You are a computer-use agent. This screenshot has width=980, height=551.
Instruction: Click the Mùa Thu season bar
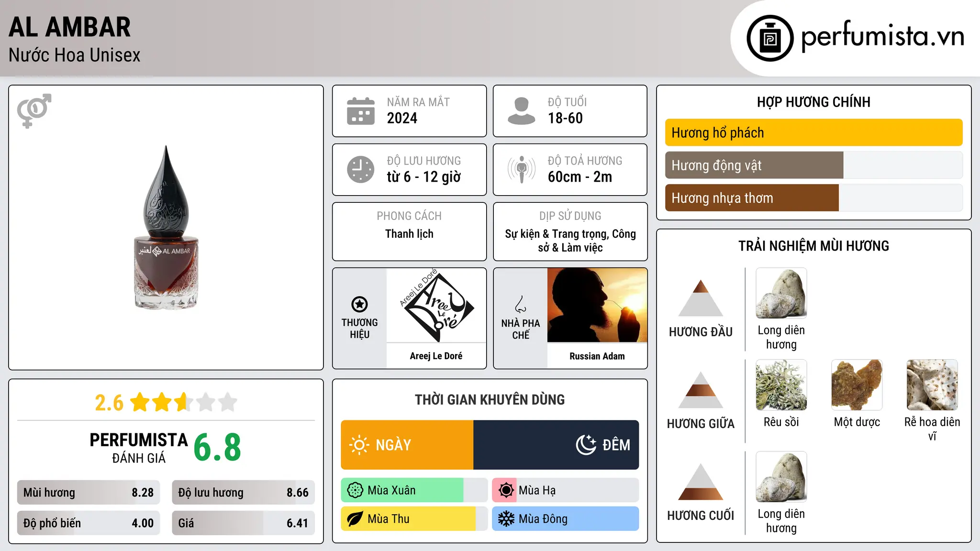[414, 519]
